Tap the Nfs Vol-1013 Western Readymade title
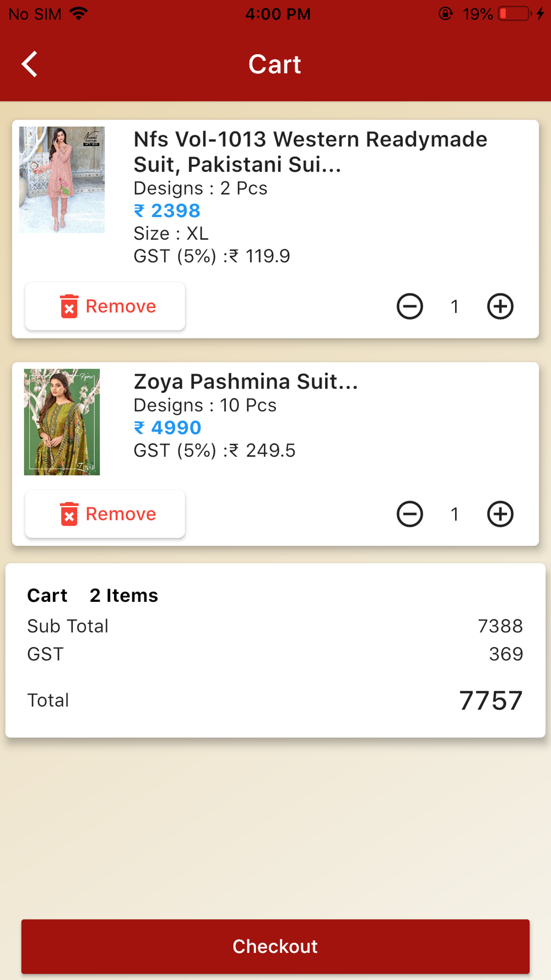Screen dimensions: 551x980 pyautogui.click(x=310, y=152)
